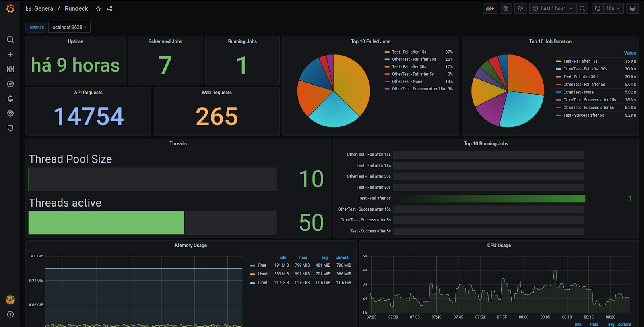Open the Grafana home logo
644x327 pixels.
[10, 8]
